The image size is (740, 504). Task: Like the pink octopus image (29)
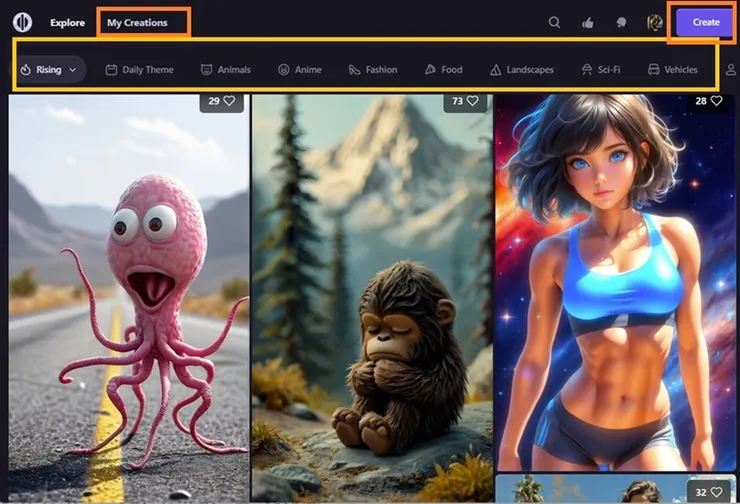(x=229, y=101)
